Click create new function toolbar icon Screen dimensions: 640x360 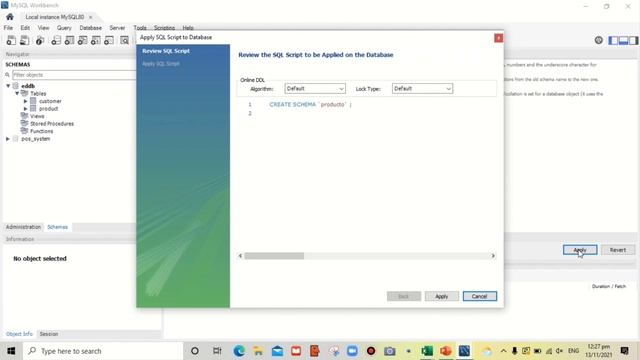(109, 40)
